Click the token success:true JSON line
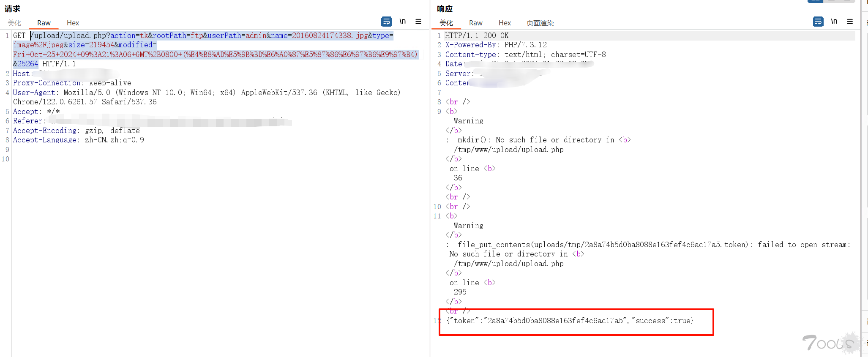868x357 pixels. [x=570, y=321]
